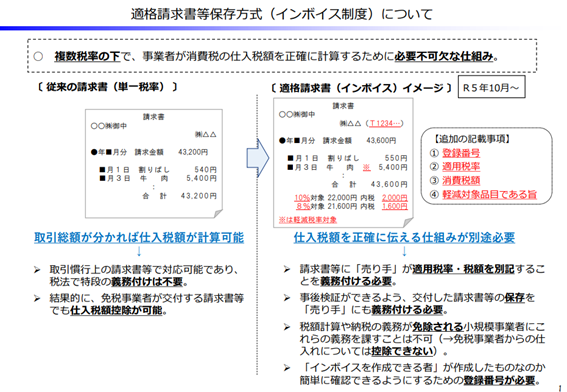Click the blue down arrow under right heading

click(404, 251)
